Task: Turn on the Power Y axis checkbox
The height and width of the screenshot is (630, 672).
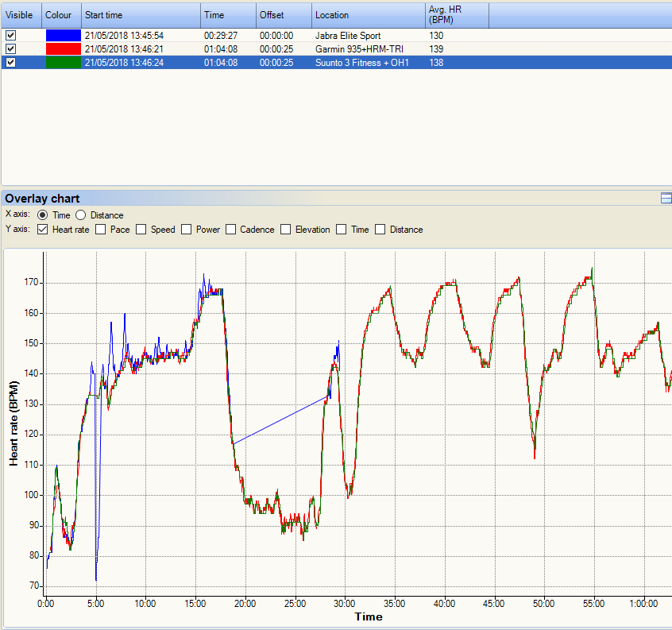Action: (187, 230)
